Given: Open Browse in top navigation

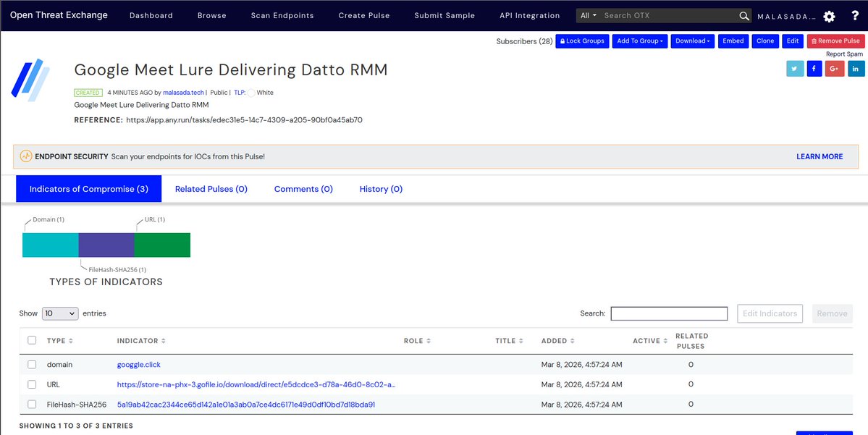Looking at the screenshot, I should click(212, 15).
